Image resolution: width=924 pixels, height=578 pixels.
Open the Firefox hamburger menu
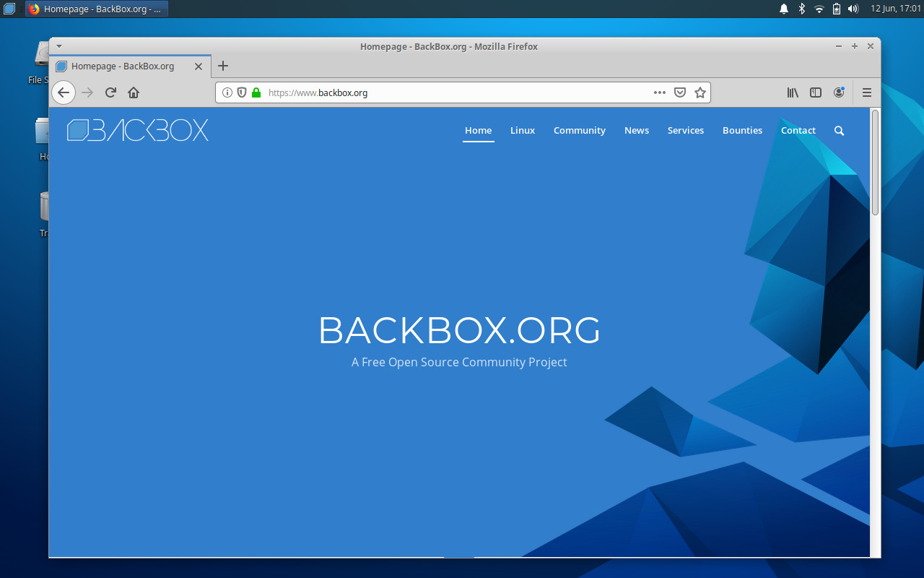coord(867,92)
